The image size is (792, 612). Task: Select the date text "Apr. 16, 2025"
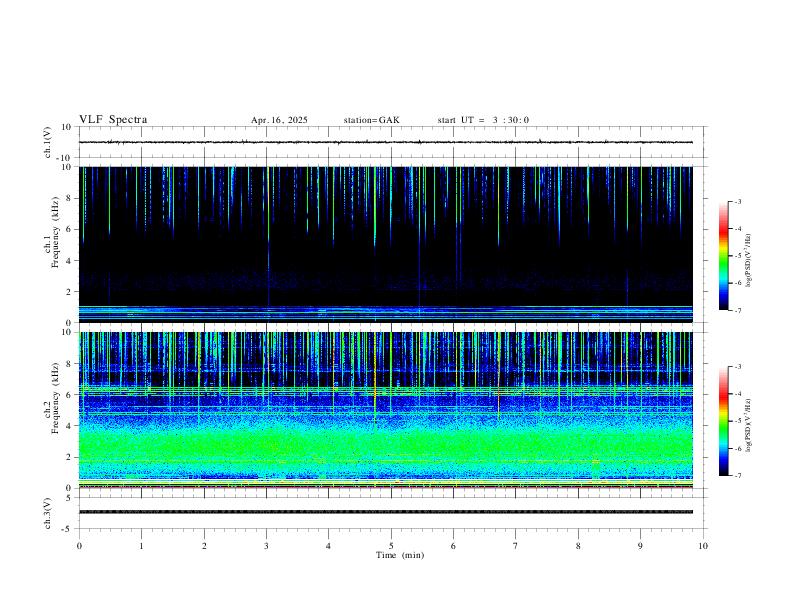279,120
